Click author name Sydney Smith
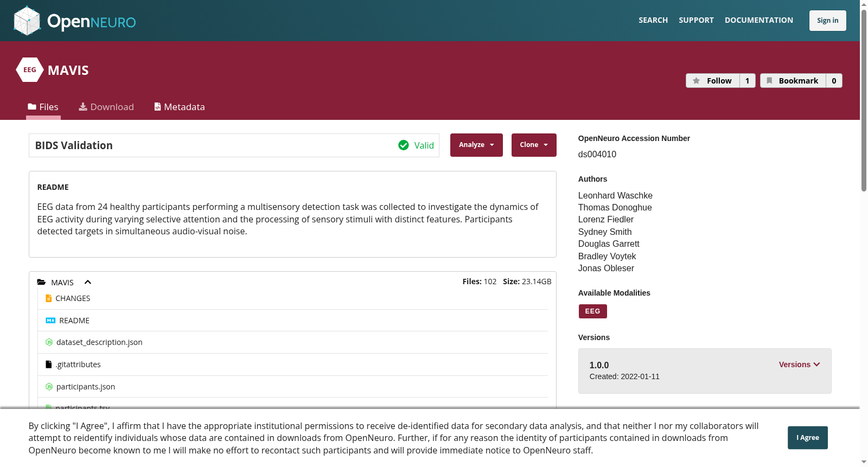The image size is (868, 467). (605, 232)
